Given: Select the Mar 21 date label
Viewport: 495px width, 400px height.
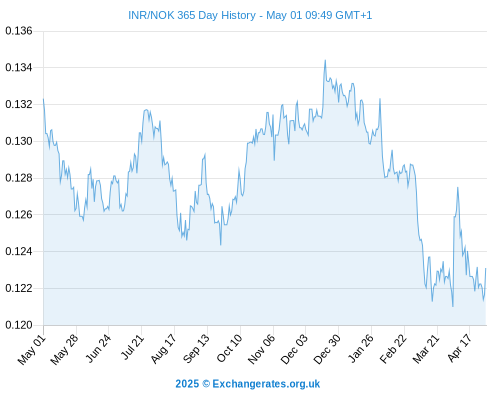Looking at the screenshot, I should click(x=426, y=349).
